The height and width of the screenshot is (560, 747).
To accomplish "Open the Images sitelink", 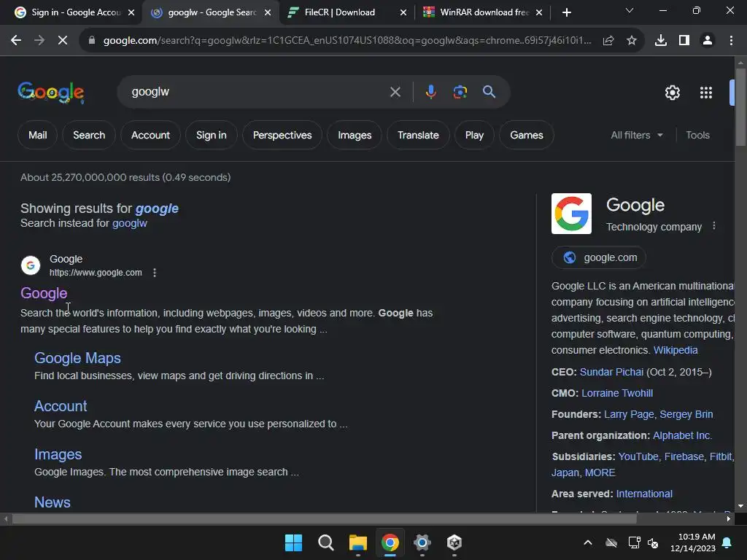I will (x=58, y=454).
